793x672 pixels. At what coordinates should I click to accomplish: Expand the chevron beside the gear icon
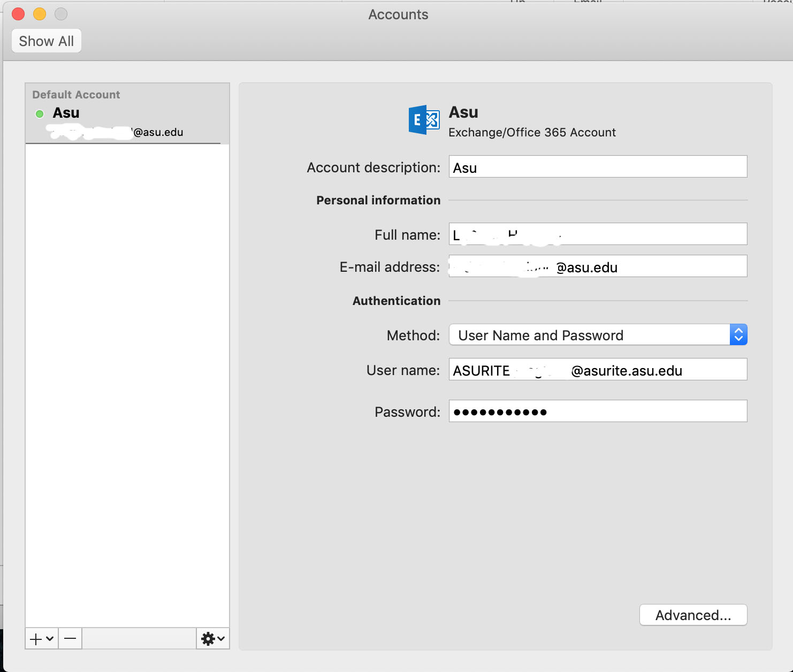point(219,640)
